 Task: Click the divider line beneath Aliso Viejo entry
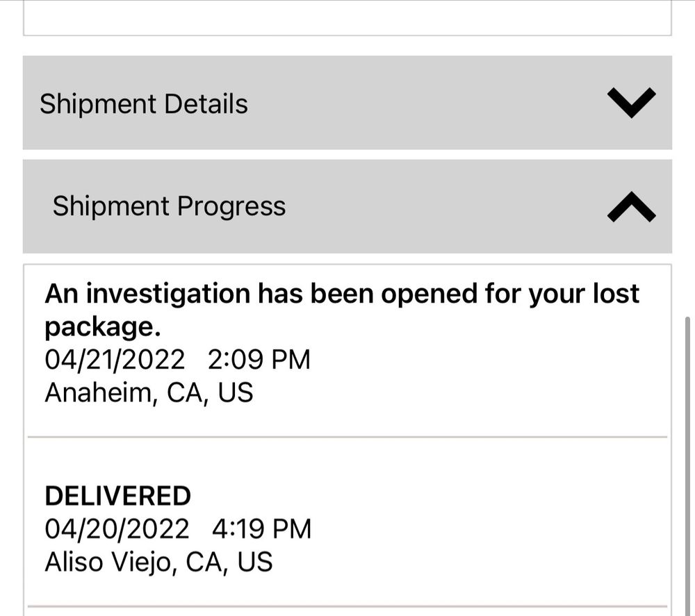tap(347, 606)
